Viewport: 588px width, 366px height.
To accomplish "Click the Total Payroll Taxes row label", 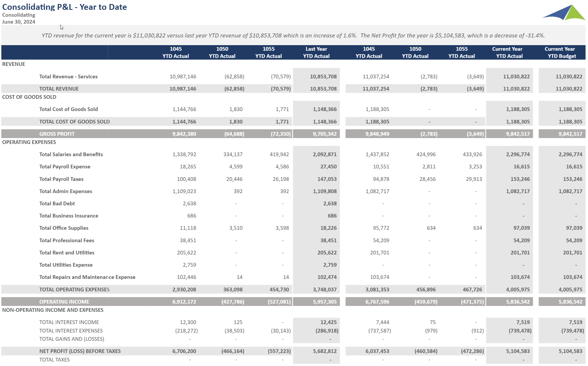I will pos(61,179).
